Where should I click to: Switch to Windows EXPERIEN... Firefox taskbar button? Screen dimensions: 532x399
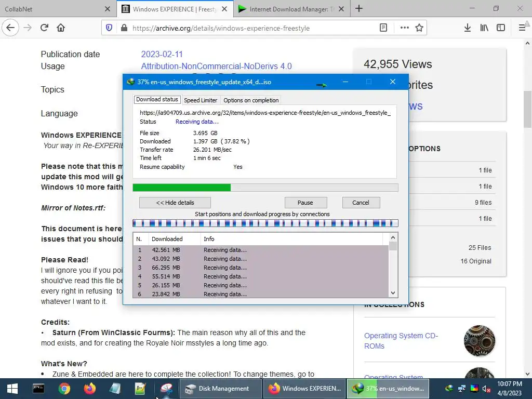[x=304, y=389]
